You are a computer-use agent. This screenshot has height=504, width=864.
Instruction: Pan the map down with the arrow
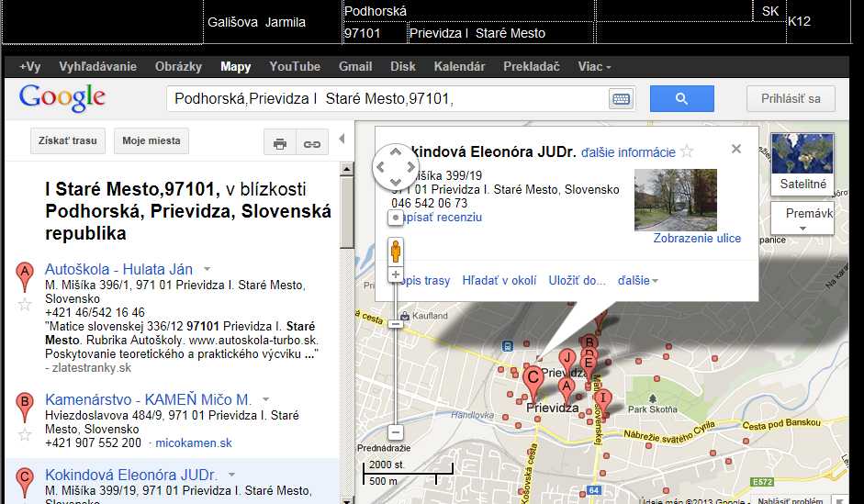point(396,182)
